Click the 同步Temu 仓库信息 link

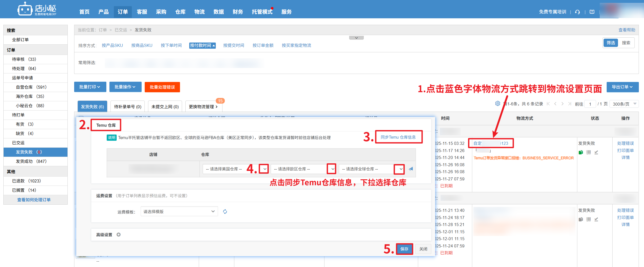398,137
